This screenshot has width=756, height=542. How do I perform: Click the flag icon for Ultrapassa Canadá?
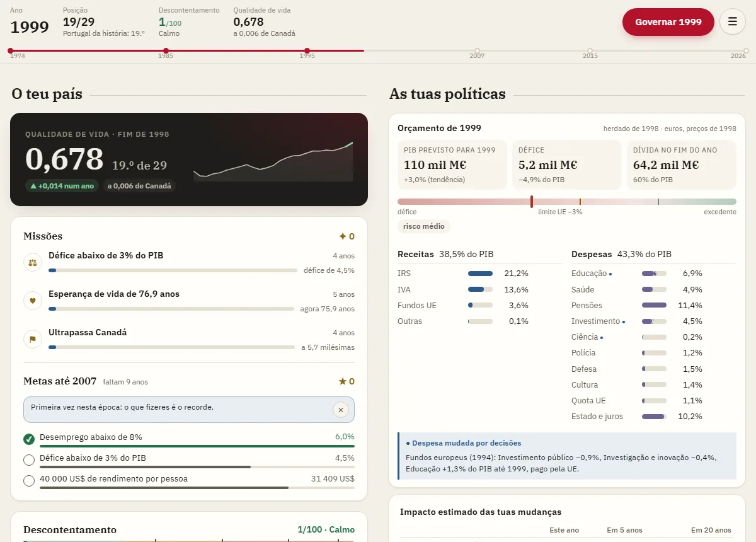33,339
